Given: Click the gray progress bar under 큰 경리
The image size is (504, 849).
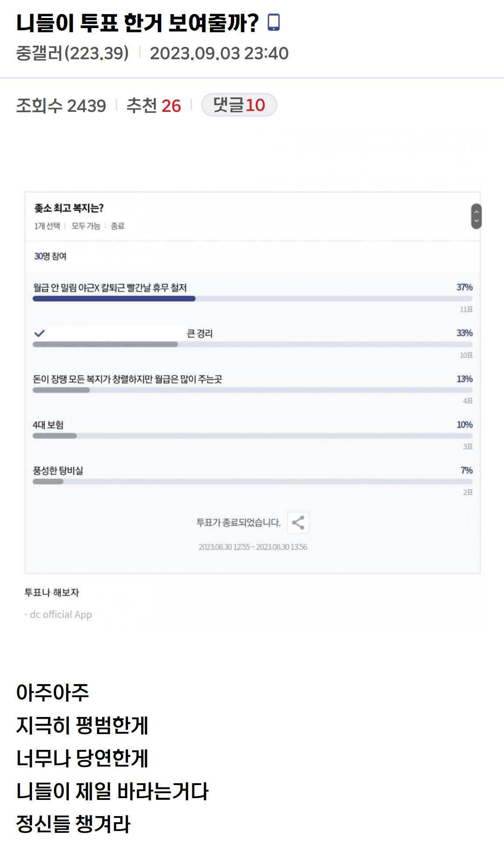Looking at the screenshot, I should click(105, 345).
